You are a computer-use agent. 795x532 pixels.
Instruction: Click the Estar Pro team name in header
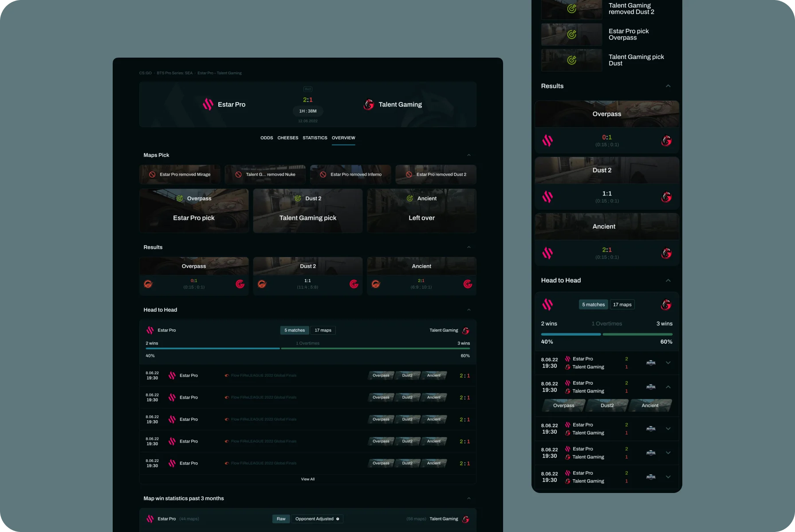coord(232,105)
